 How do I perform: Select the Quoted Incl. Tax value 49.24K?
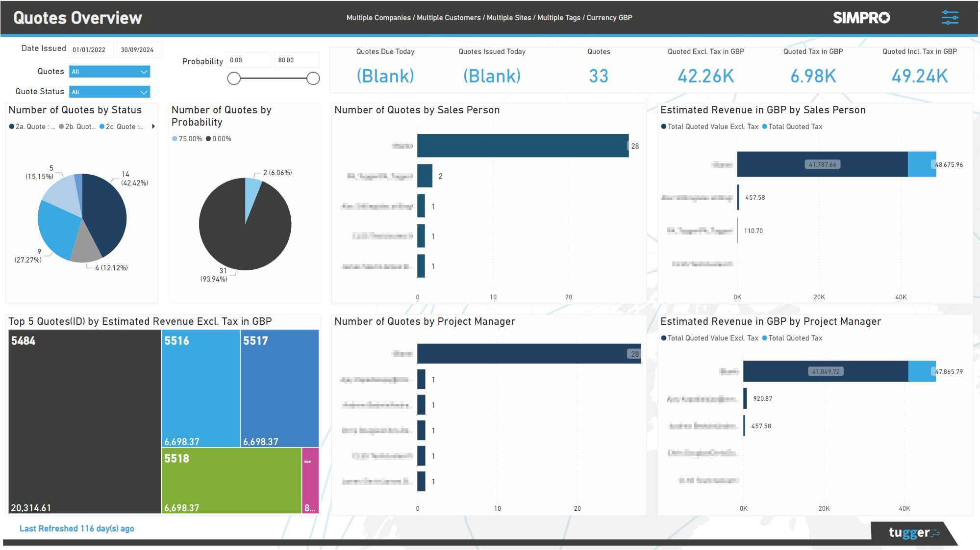pyautogui.click(x=920, y=76)
